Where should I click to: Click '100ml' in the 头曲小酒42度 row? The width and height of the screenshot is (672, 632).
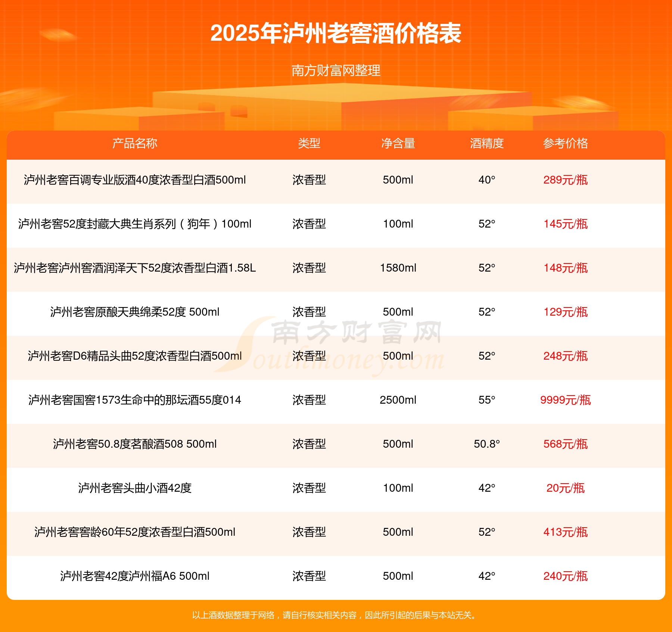398,488
